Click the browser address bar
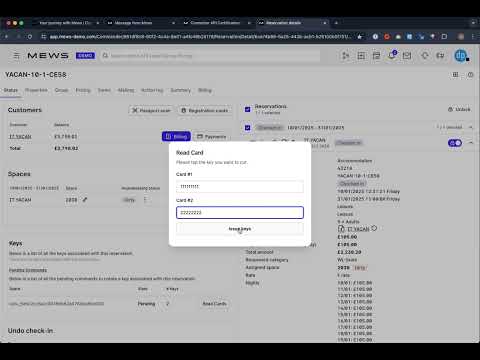 [x=200, y=36]
